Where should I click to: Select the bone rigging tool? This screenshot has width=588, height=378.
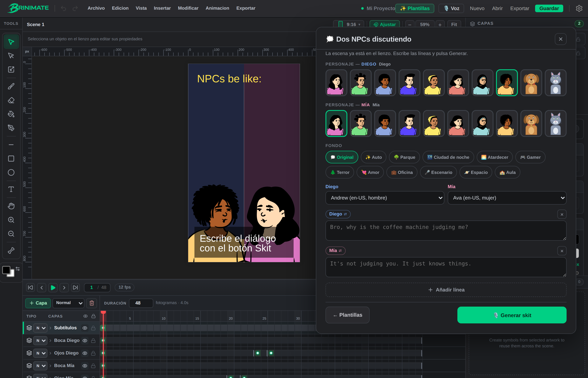[x=11, y=250]
